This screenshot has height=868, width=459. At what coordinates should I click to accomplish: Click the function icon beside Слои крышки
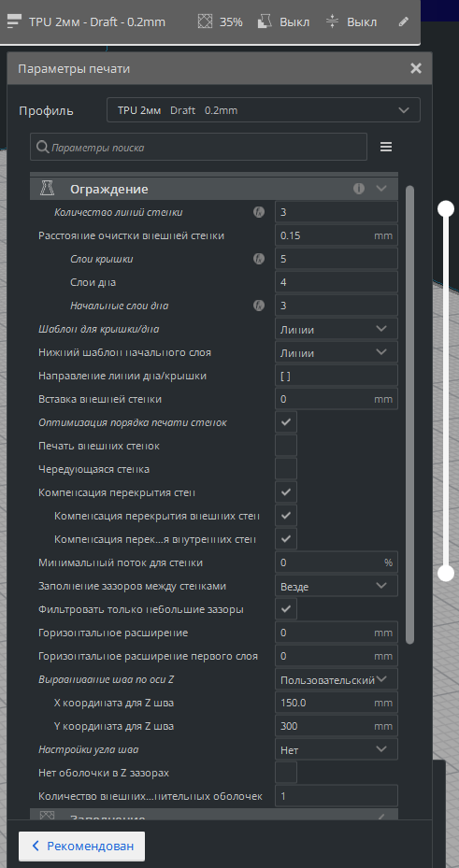[x=259, y=259]
